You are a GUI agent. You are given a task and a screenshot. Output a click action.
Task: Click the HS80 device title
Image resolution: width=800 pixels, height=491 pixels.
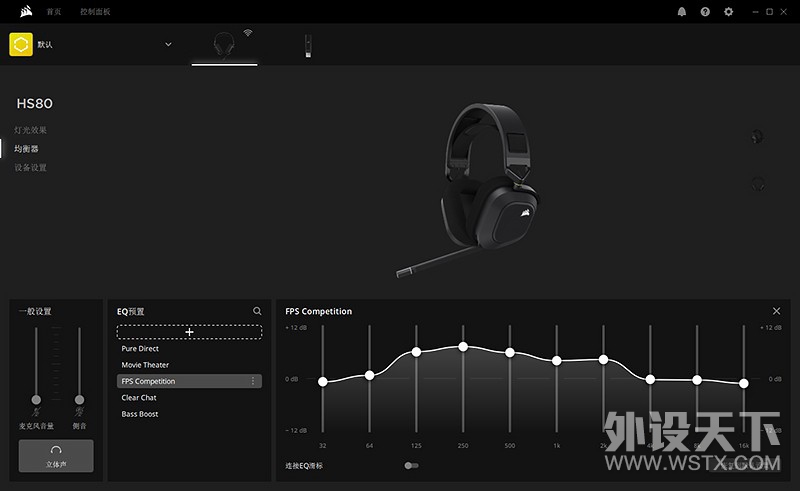tap(35, 104)
